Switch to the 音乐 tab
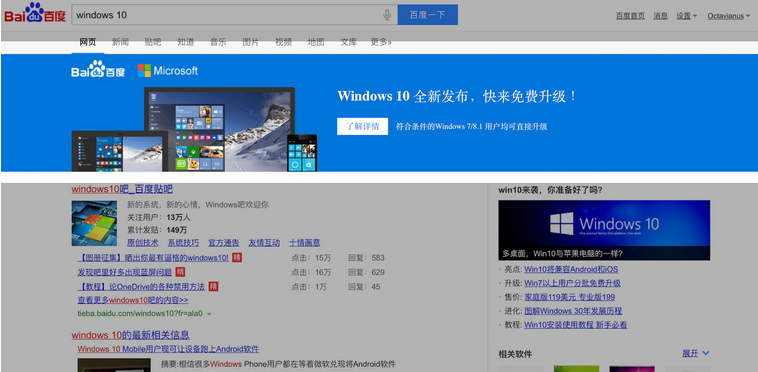The height and width of the screenshot is (372, 758). tap(218, 42)
